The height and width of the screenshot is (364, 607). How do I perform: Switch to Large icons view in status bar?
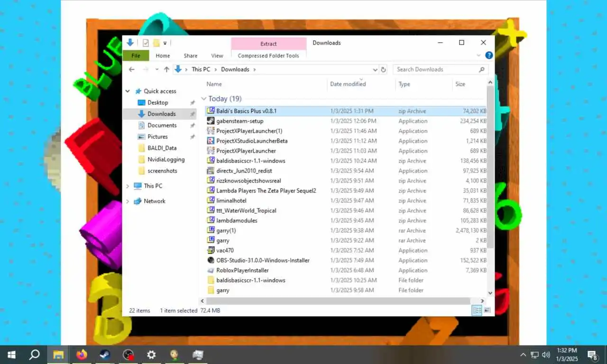coord(487,310)
